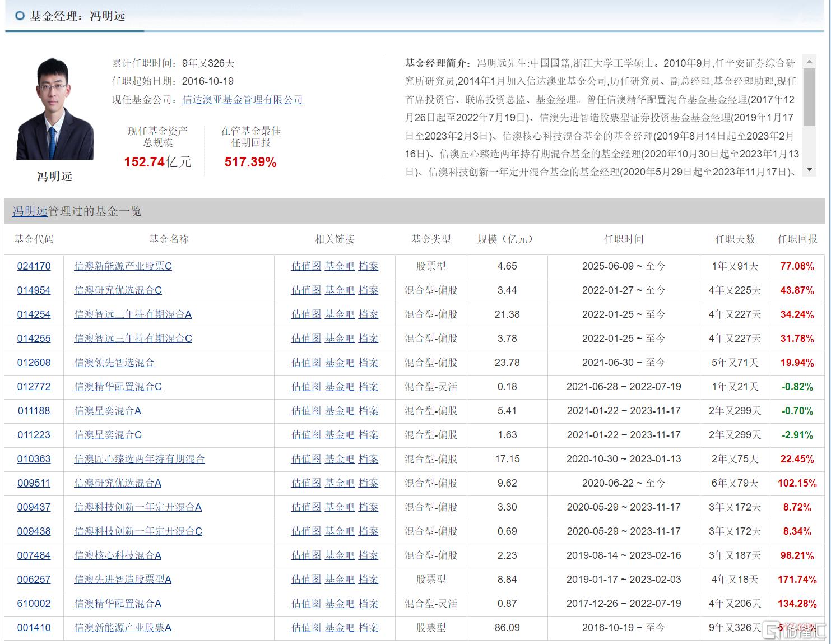Open 基金吧 for fund 011188

pos(340,411)
